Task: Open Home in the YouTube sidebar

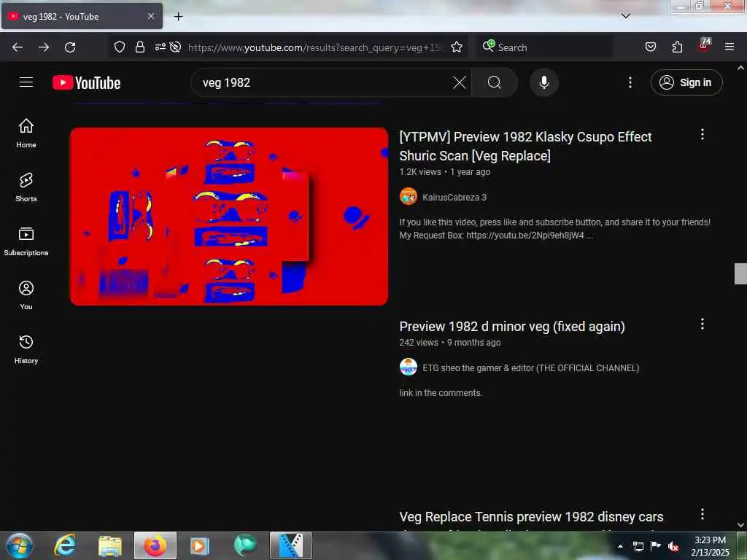Action: 26,133
